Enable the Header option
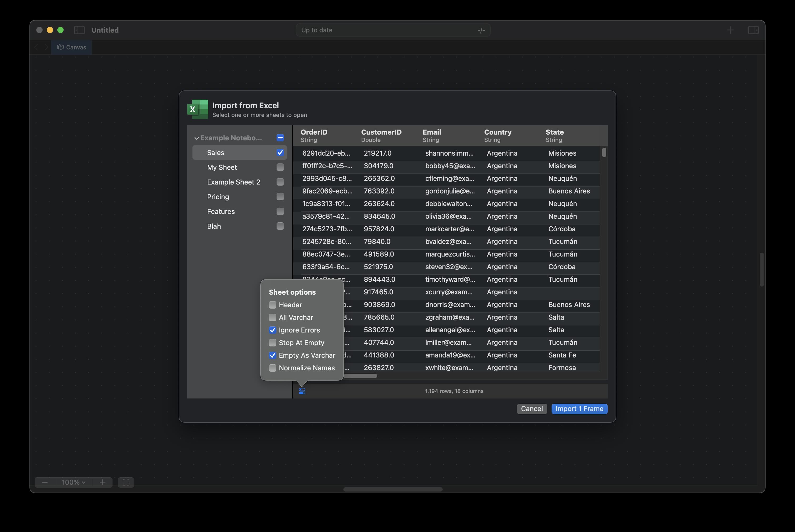Screen dimensions: 795x532 [x=272, y=305]
